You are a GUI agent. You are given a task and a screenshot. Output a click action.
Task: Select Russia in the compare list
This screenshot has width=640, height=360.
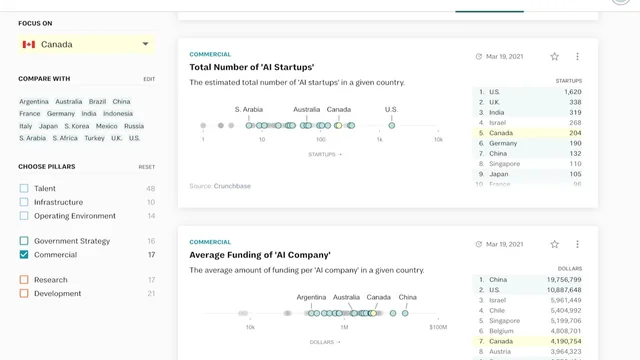(134, 126)
